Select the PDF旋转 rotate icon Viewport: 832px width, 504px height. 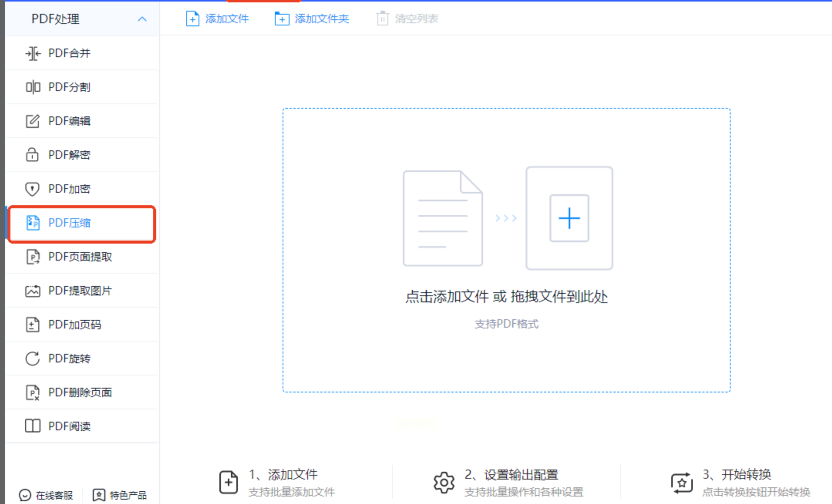coord(32,358)
